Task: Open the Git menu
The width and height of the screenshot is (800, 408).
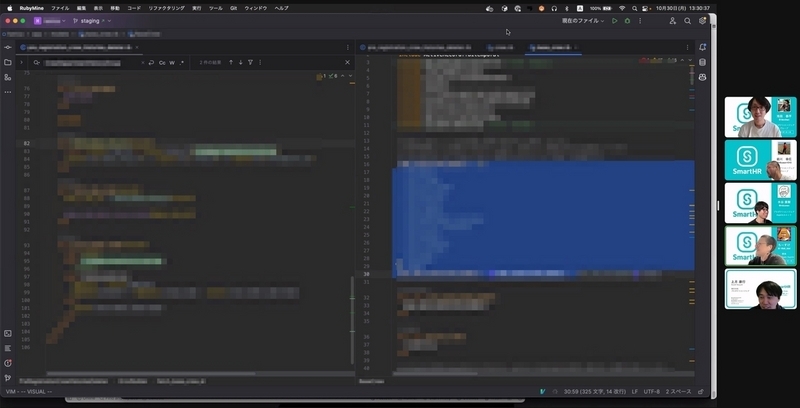Action: tap(233, 8)
